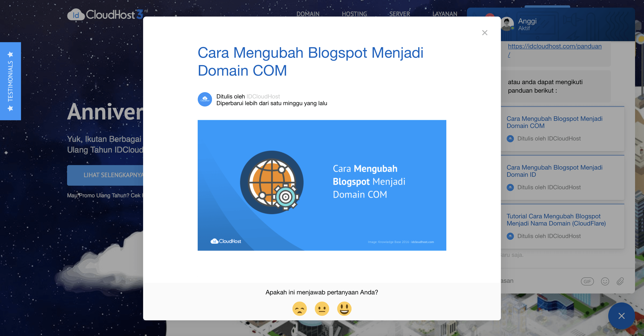The width and height of the screenshot is (644, 336).
Task: Open the TESTIMONIALS side tab
Action: pyautogui.click(x=10, y=81)
